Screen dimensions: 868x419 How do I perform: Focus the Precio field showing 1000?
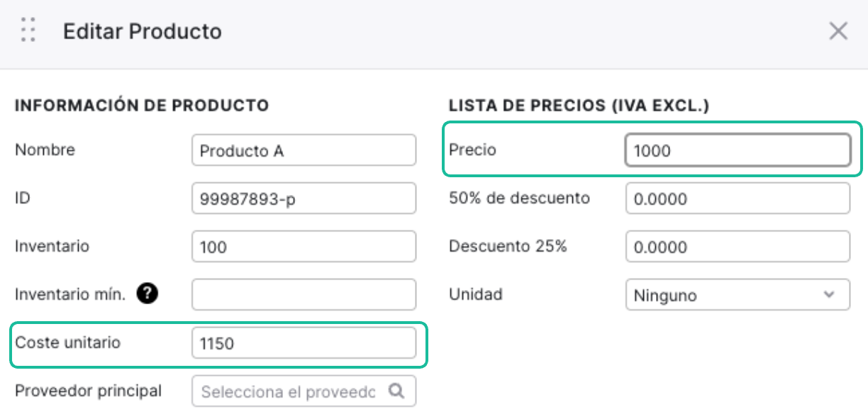pyautogui.click(x=738, y=150)
